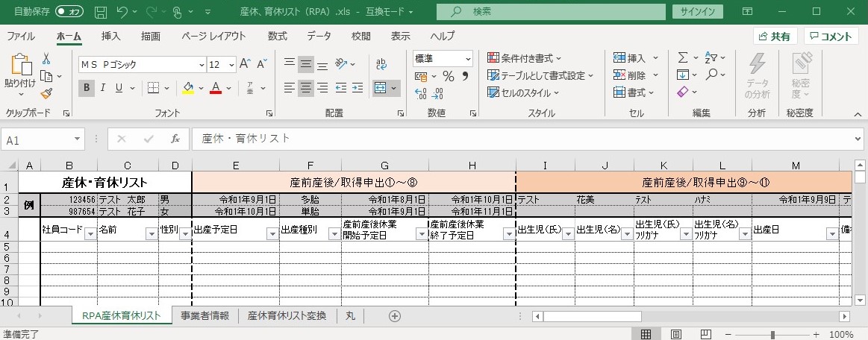Viewport: 868px width, 340px height.
Task: Apply bold formatting with B button
Action: [x=87, y=88]
